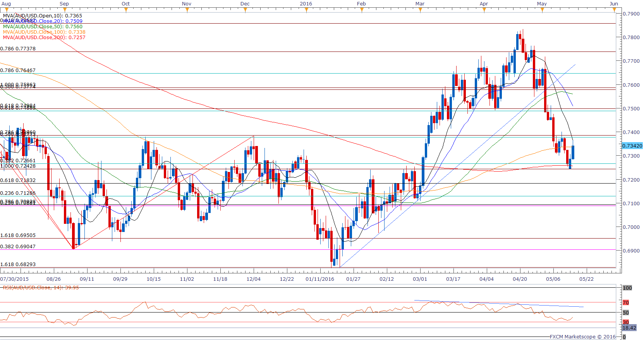This screenshot has height=340, width=644.
Task: Click the 0.7100 price axis label
Action: tap(631, 204)
